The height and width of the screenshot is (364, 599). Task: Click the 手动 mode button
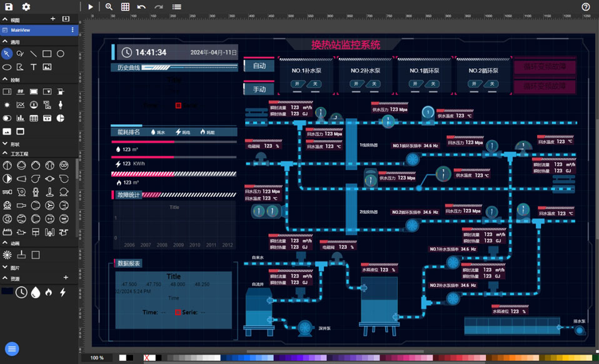259,89
